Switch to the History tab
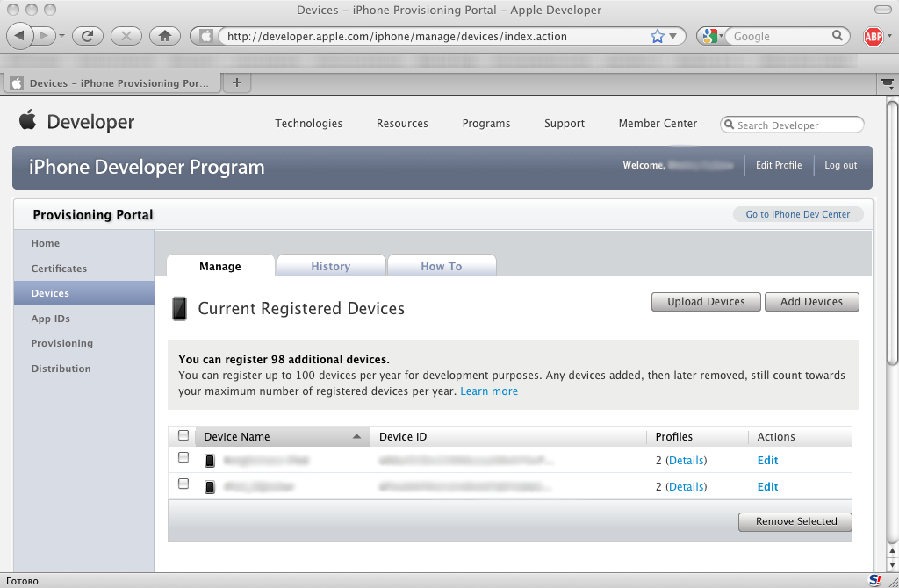 point(331,266)
